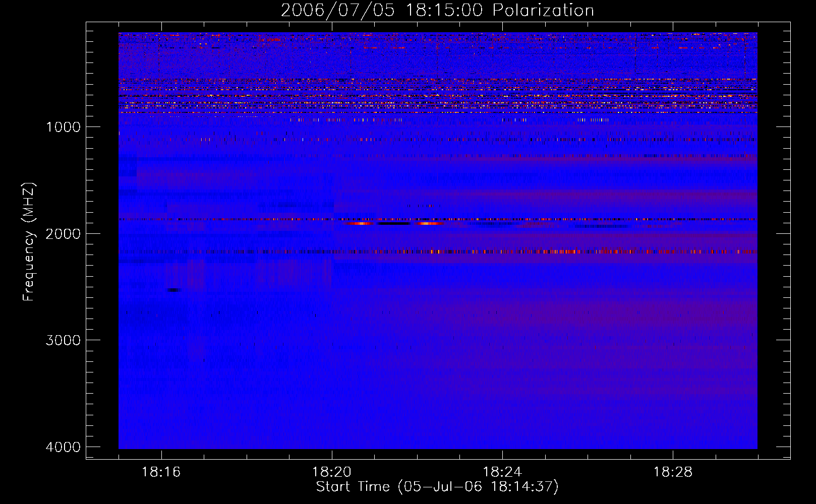
Task: Click the 18:28 time tick label
Action: [673, 472]
